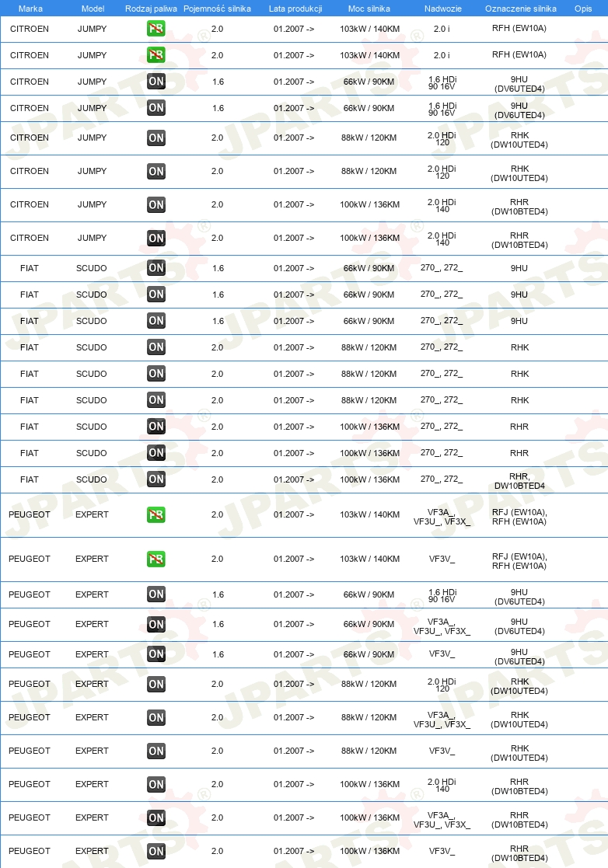The height and width of the screenshot is (868, 608).
Task: Click 'VF3V_' cell in Peugeot 88kW / 120KM row
Action: pos(442,751)
